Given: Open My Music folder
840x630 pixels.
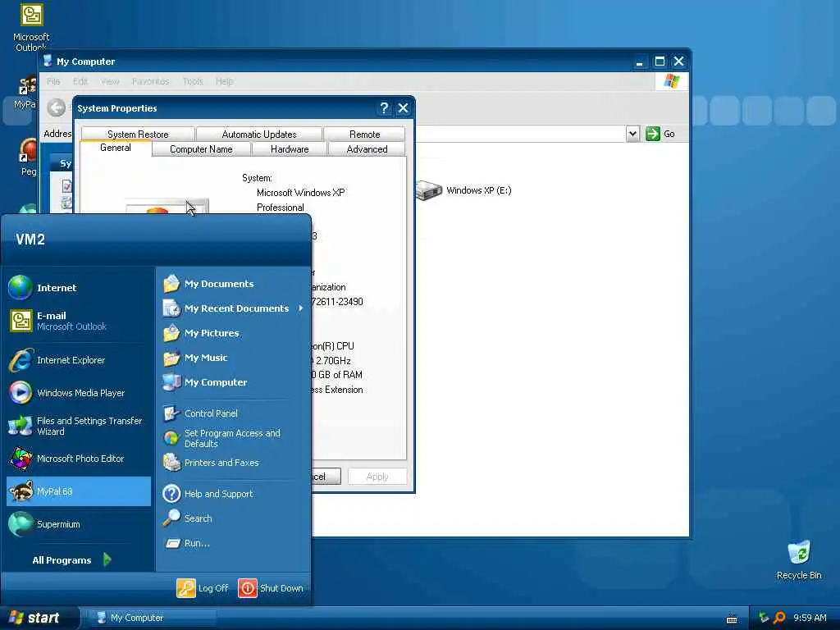Looking at the screenshot, I should [x=233, y=358].
